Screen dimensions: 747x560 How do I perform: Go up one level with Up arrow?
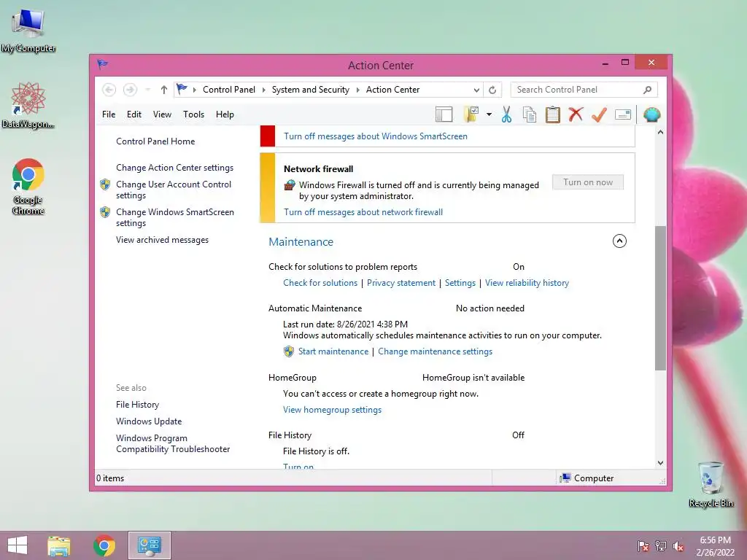[x=164, y=90]
